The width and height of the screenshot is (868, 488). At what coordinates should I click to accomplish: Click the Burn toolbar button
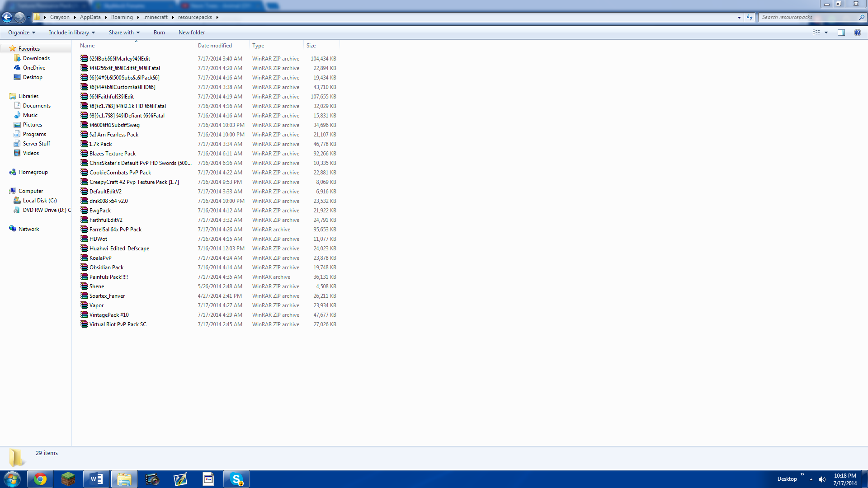[x=159, y=33]
